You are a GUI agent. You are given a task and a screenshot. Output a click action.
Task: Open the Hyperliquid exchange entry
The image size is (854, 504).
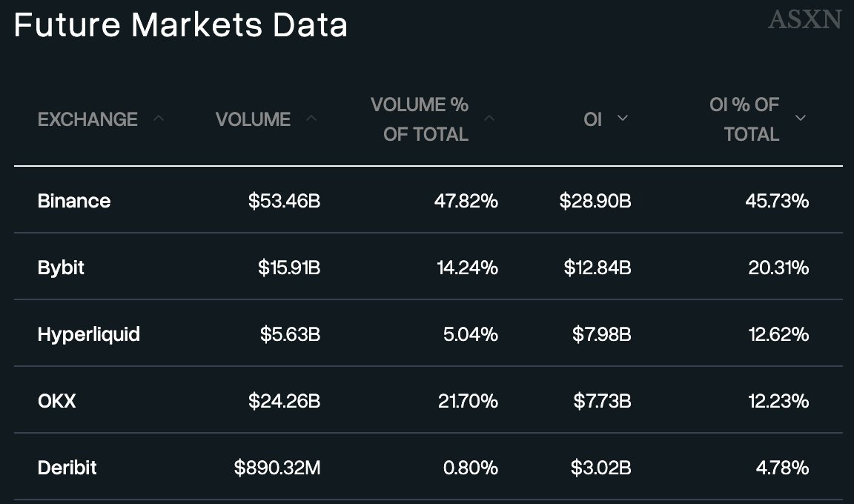(x=88, y=334)
